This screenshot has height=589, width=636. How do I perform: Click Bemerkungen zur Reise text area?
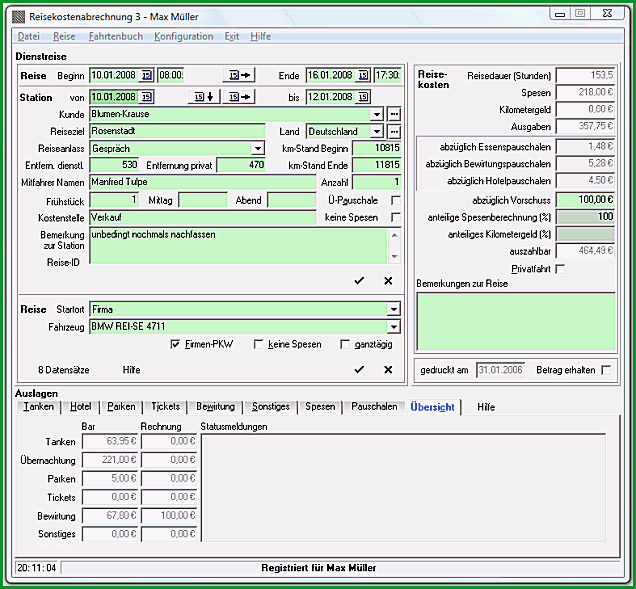(x=516, y=321)
